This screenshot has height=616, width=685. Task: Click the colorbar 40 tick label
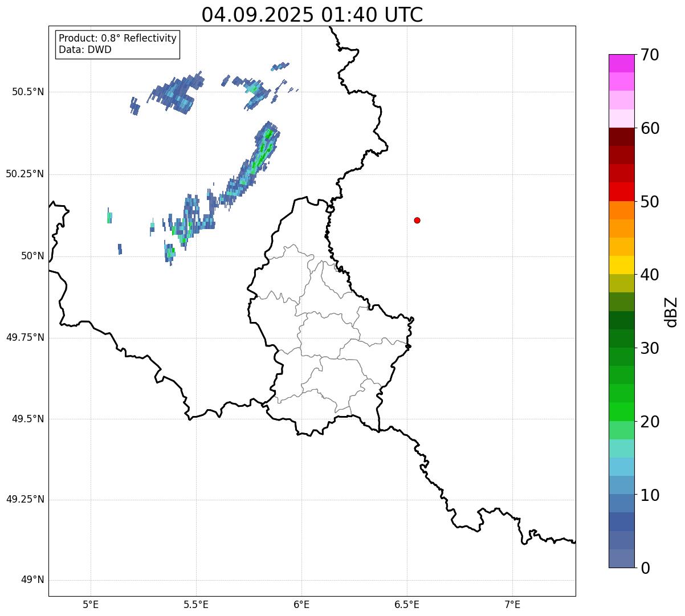point(650,275)
